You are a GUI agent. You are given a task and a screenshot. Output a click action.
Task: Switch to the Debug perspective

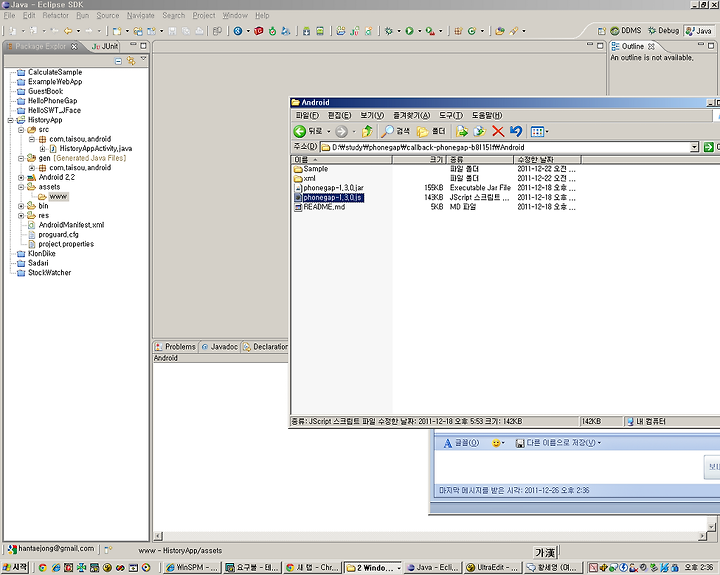pos(664,31)
